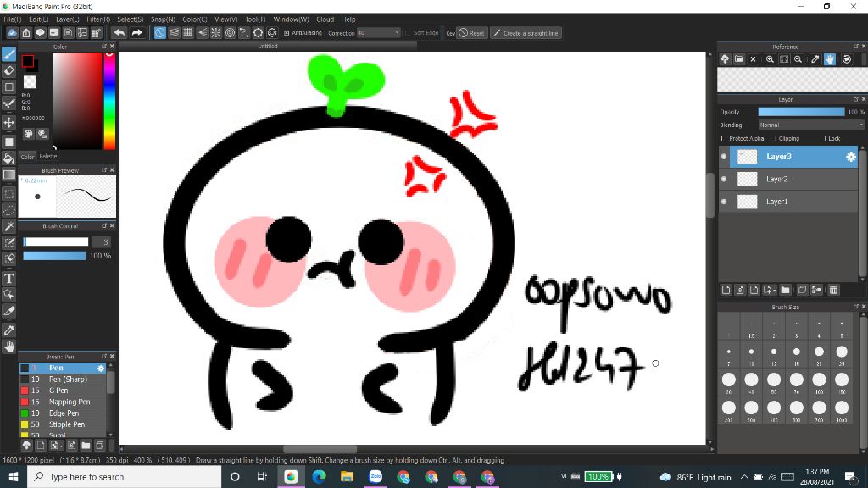The height and width of the screenshot is (488, 868).
Task: Select the Text tool
Action: pyautogui.click(x=8, y=278)
